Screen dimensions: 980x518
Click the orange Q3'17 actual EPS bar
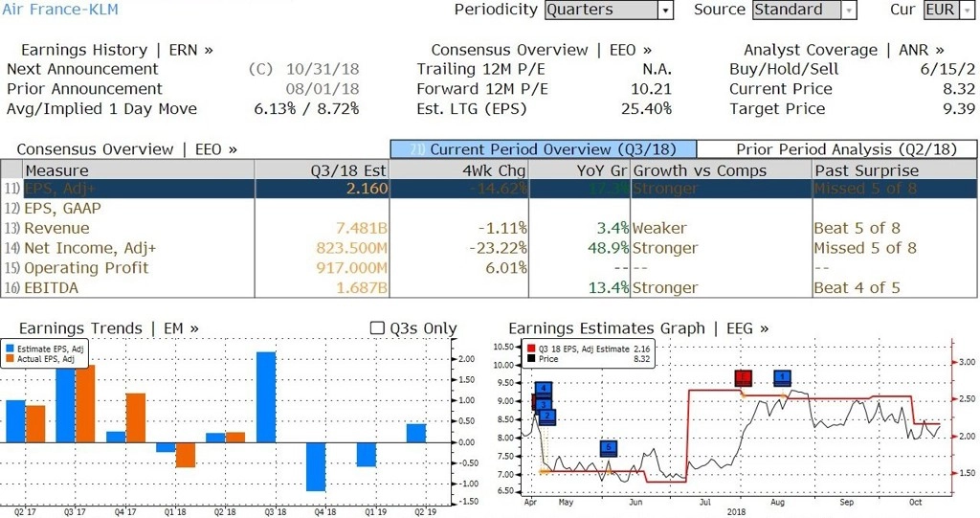tap(85, 404)
